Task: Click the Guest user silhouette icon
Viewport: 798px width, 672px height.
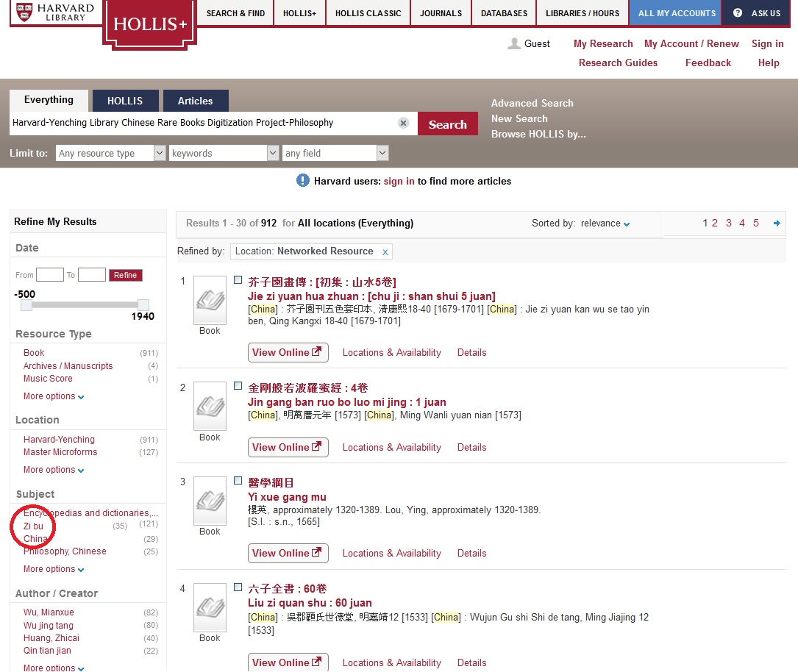Action: pos(514,44)
